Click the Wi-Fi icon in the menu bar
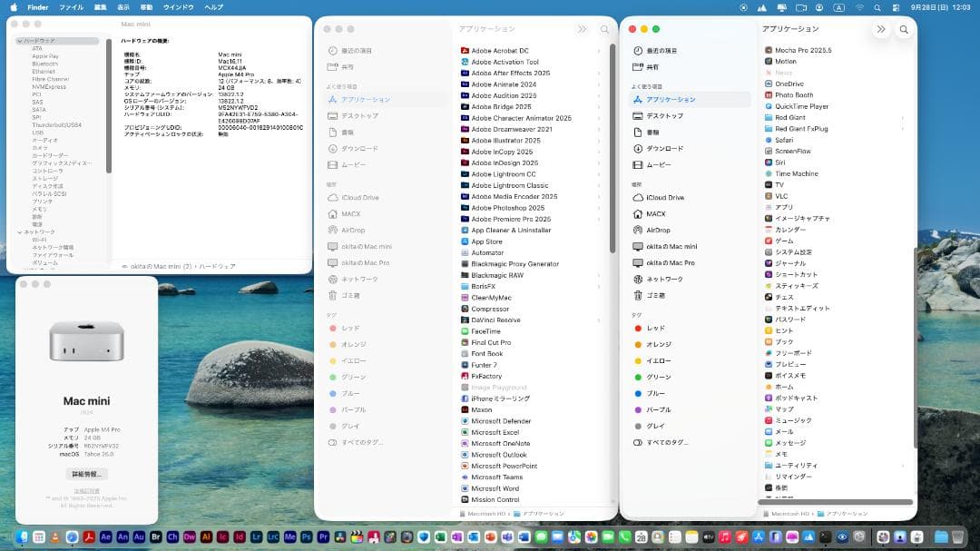980x551 pixels. click(x=859, y=7)
